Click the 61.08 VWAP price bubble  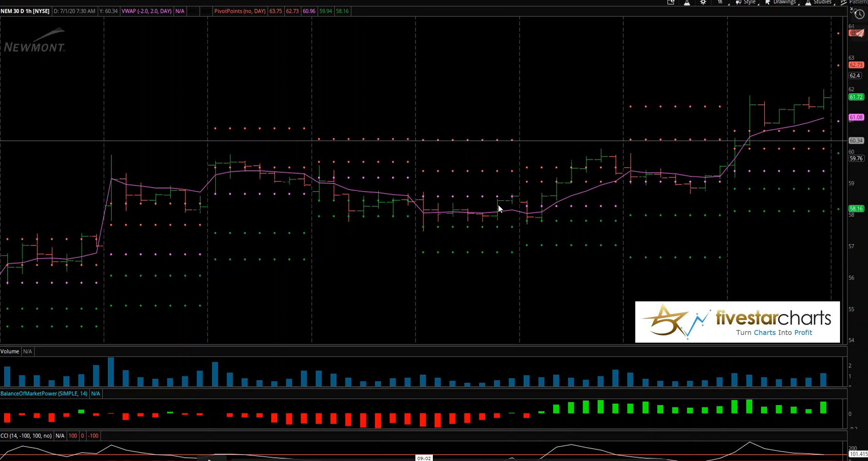tap(857, 117)
